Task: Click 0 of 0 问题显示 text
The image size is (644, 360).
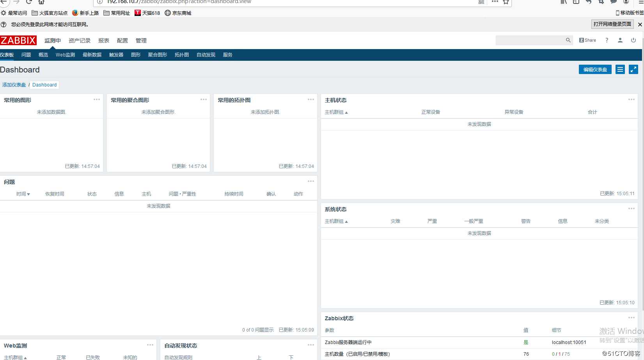Action: coord(258,330)
